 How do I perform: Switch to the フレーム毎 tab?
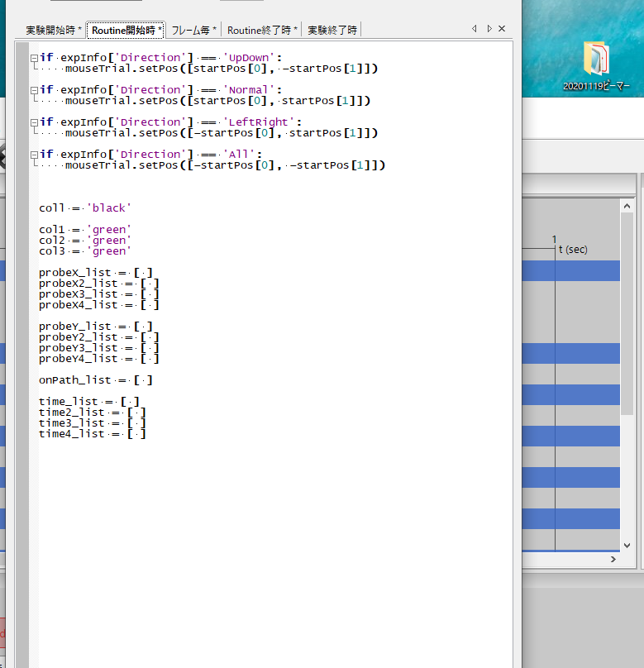(x=193, y=31)
